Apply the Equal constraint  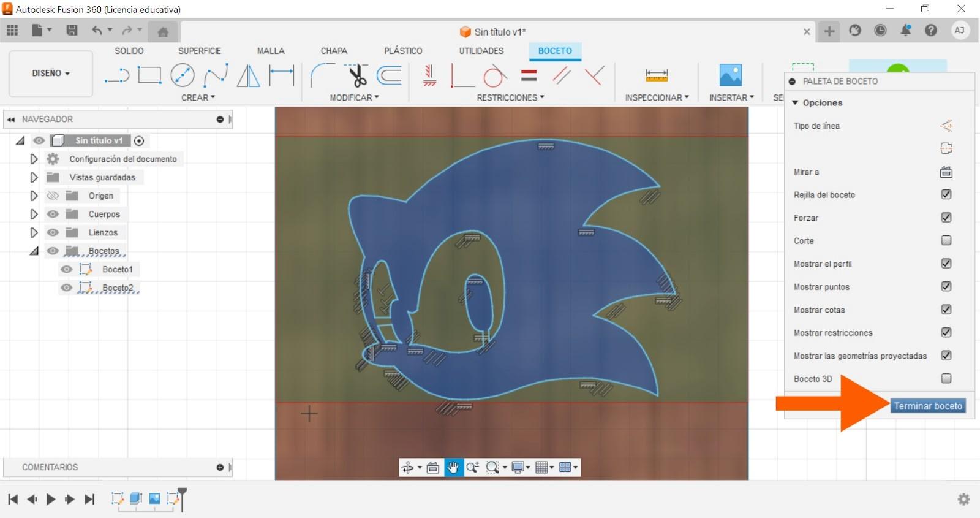(529, 75)
